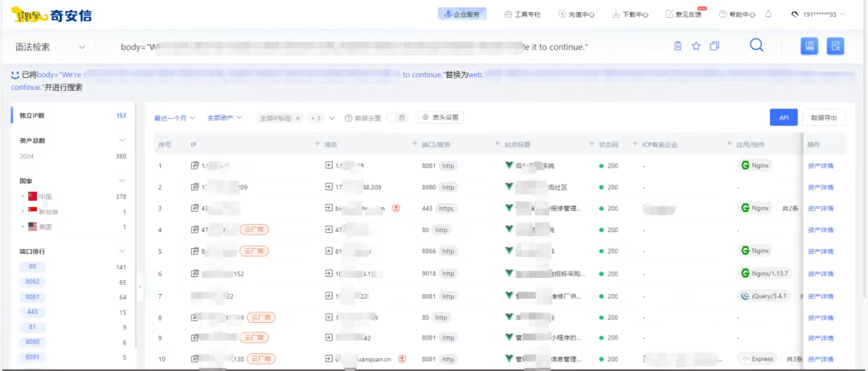The image size is (868, 371).
Task: Toggle the 数据去重 switch
Action: point(397,118)
